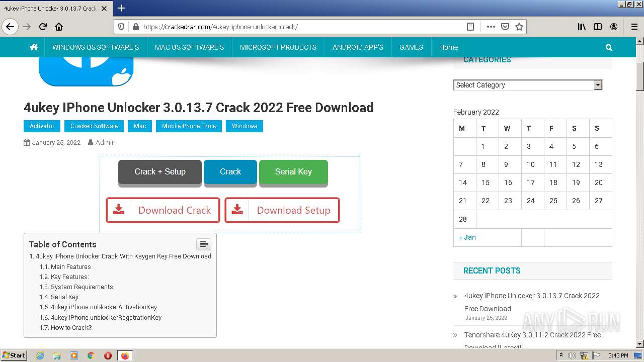Image resolution: width=644 pixels, height=362 pixels.
Task: Open recent post Tenorshare 4uKey 3.0.11.2
Action: (532, 341)
